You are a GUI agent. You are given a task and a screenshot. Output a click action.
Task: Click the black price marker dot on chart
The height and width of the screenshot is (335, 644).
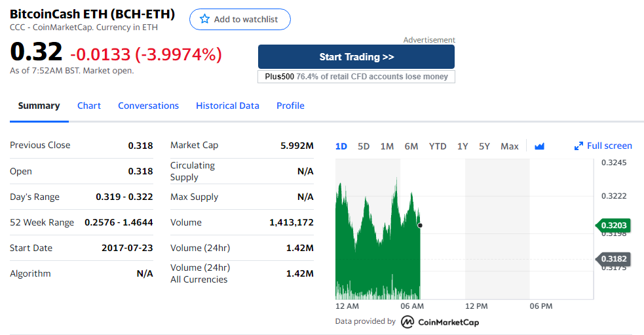tap(420, 226)
